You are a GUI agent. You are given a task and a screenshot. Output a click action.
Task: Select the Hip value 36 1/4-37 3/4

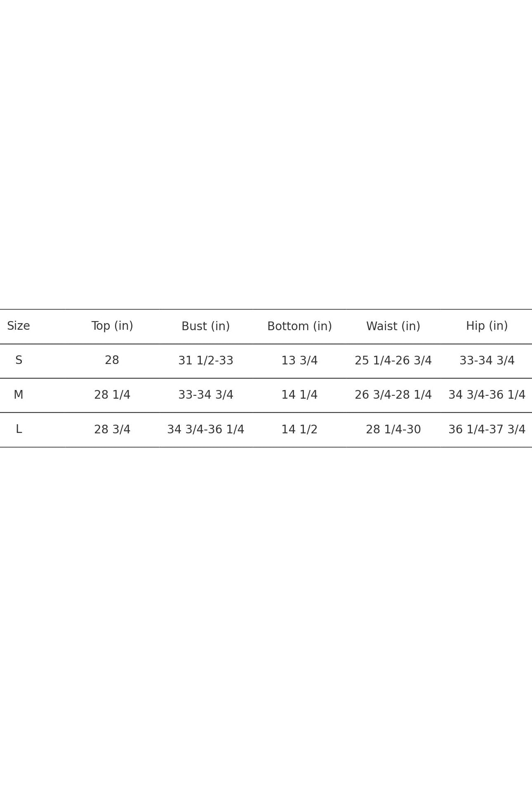[x=487, y=430]
